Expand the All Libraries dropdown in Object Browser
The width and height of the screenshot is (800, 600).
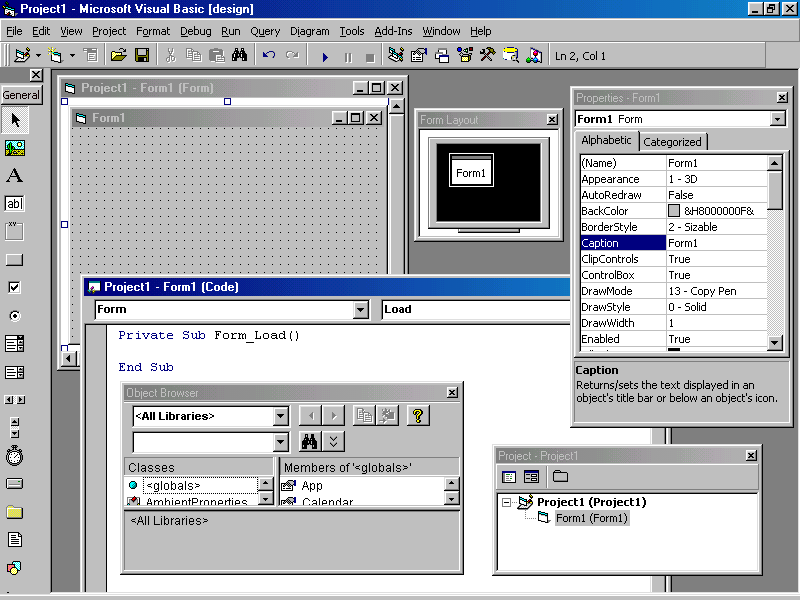click(x=281, y=416)
